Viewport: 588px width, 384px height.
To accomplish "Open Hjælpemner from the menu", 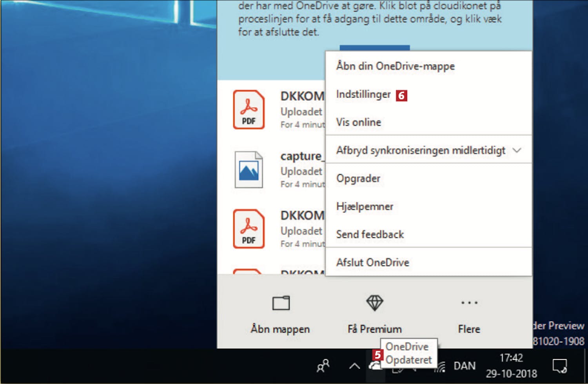I will click(428, 206).
